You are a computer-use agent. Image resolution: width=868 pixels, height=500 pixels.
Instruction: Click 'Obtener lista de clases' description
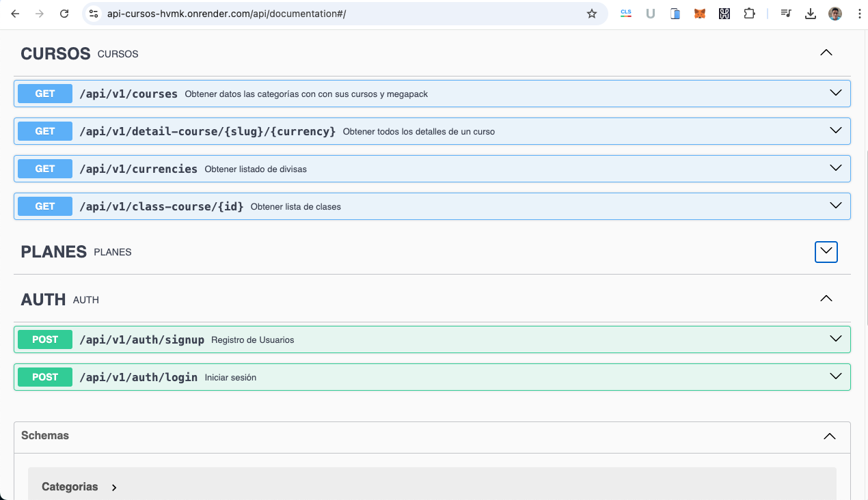pos(296,206)
